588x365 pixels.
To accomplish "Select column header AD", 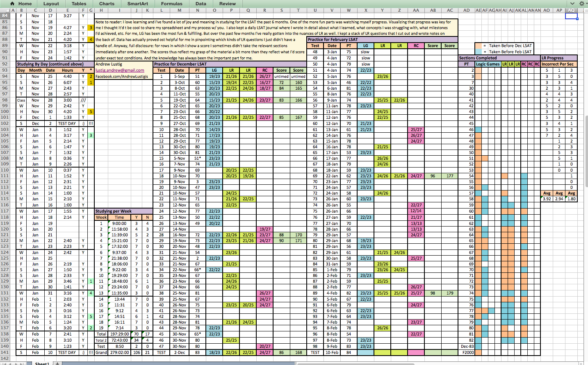I will (x=466, y=10).
